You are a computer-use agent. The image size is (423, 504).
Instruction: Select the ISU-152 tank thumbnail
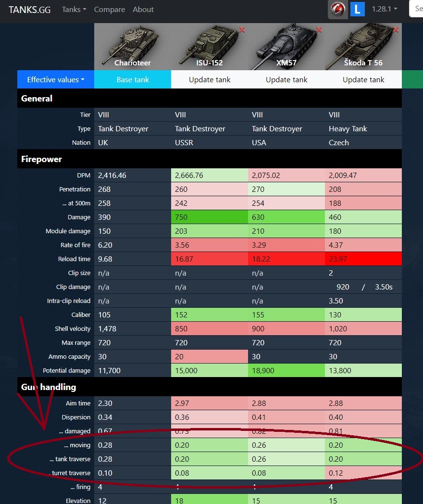(x=210, y=47)
